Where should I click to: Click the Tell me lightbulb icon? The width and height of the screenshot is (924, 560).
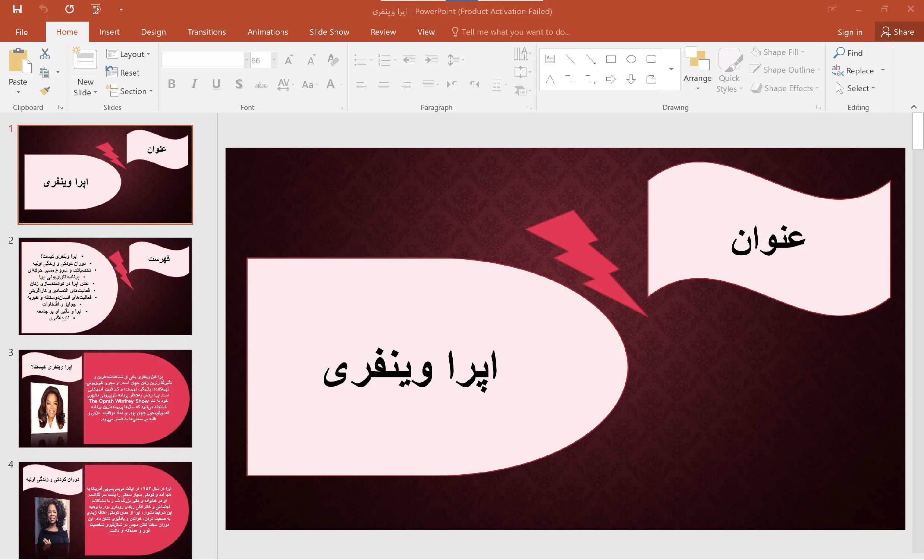pyautogui.click(x=455, y=32)
